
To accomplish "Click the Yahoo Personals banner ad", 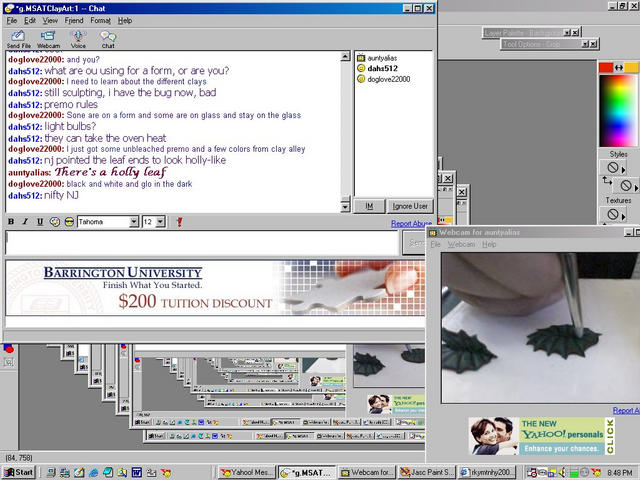I will [x=542, y=436].
